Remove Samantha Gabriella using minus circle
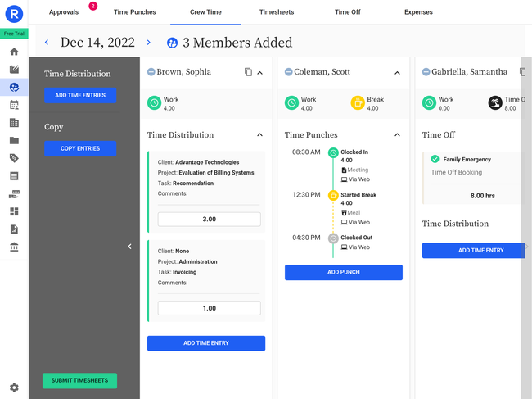532x399 pixels. pos(426,72)
